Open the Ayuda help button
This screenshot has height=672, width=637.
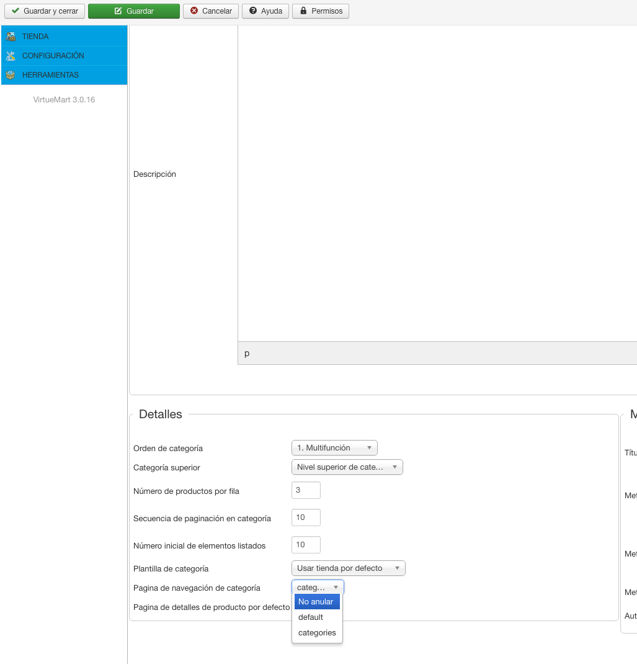coord(265,11)
